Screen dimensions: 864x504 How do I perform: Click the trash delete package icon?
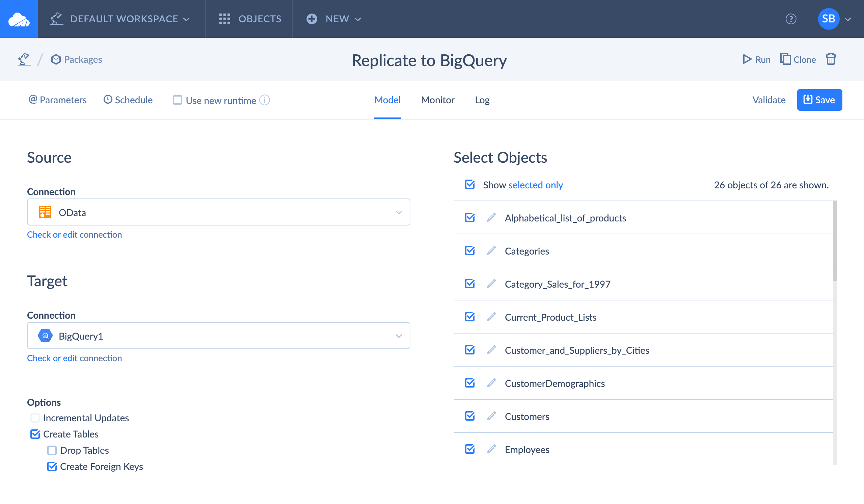[830, 59]
